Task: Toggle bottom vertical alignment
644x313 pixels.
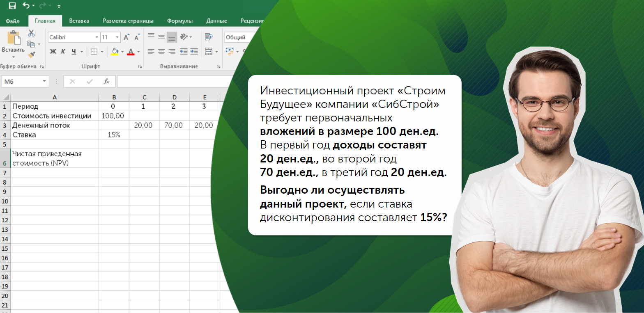Action: pos(172,37)
